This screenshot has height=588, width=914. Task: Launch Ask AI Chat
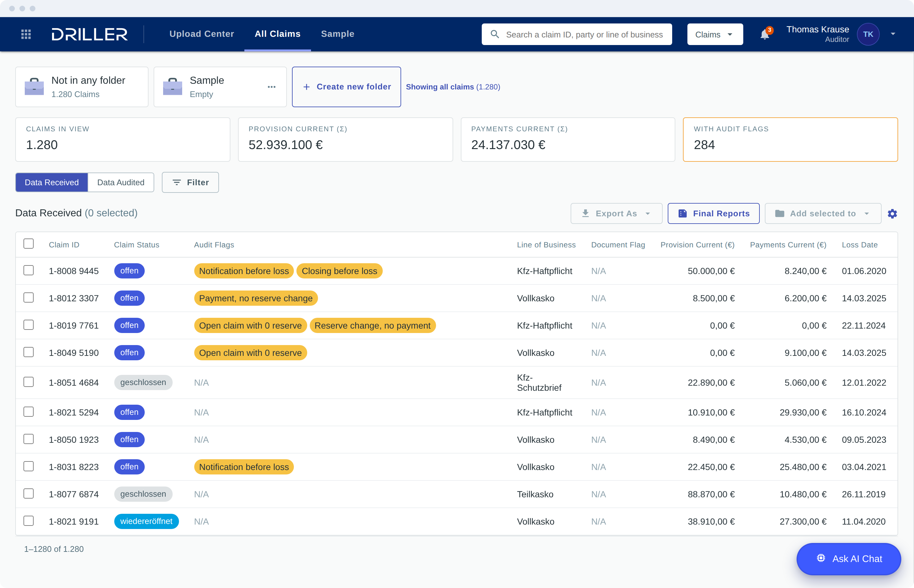(x=849, y=559)
